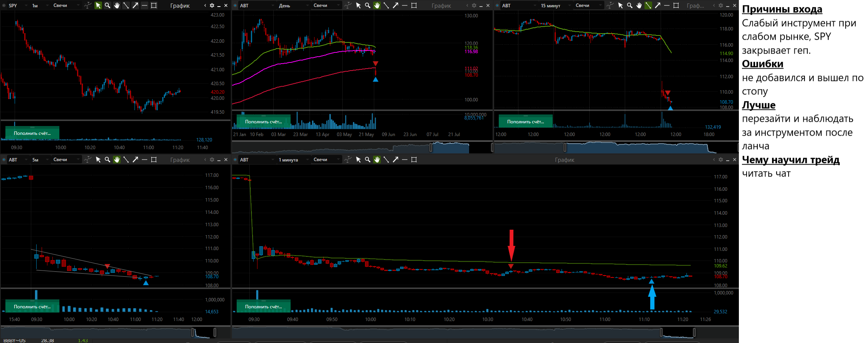Toggle the link indicator beside the SPY ticker
Viewport: 868px width, 343px height.
tap(4, 5)
